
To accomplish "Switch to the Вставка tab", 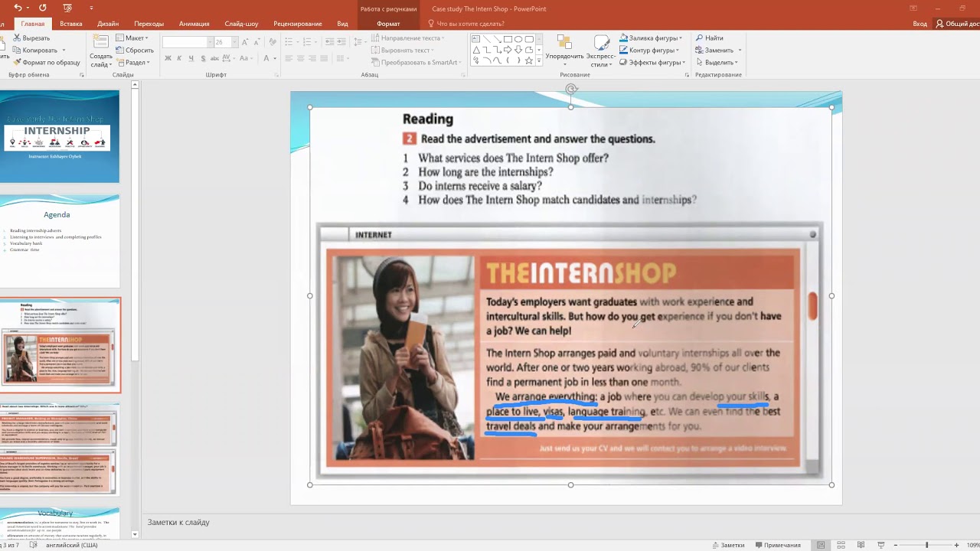I will pos(71,24).
